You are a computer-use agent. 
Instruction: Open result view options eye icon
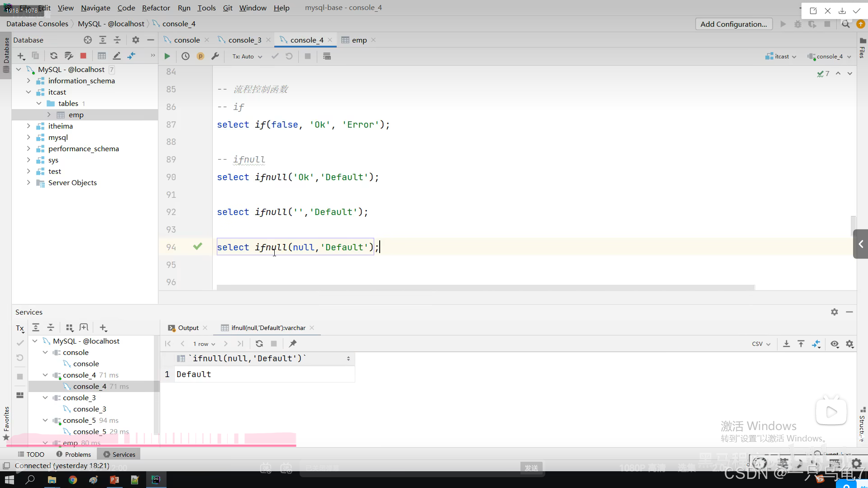(835, 344)
